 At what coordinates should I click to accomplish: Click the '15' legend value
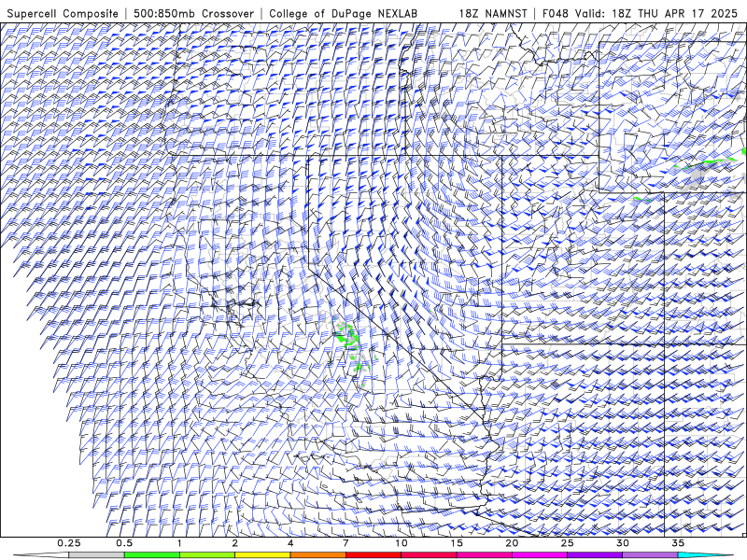457,543
